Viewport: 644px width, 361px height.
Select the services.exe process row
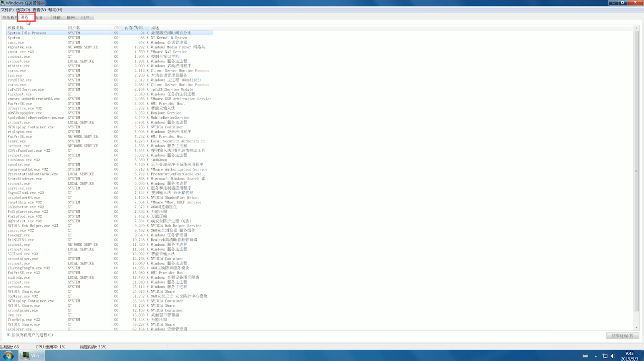(x=110, y=188)
